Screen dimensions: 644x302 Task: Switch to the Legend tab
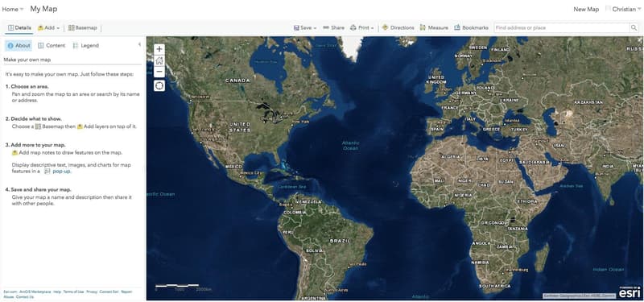86,46
